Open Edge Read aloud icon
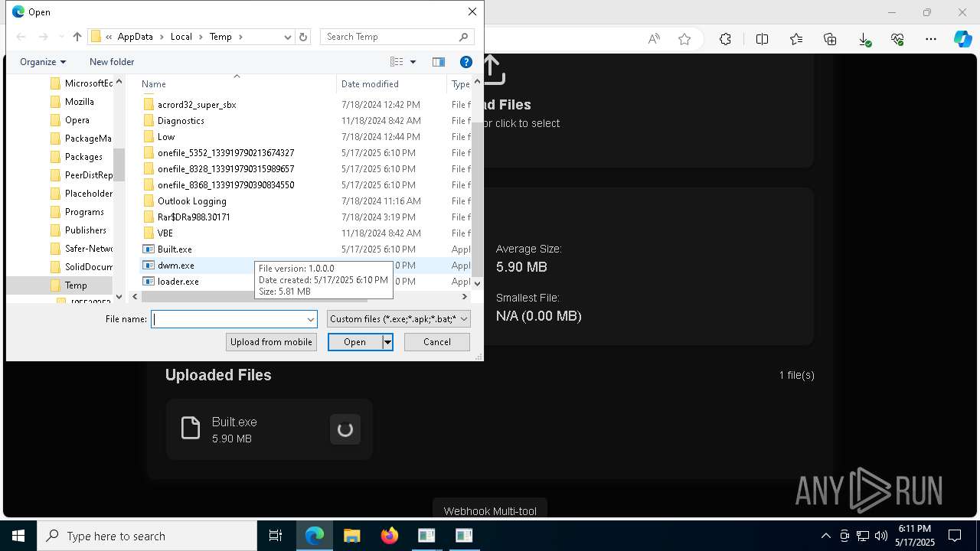Image resolution: width=980 pixels, height=551 pixels. click(x=654, y=39)
